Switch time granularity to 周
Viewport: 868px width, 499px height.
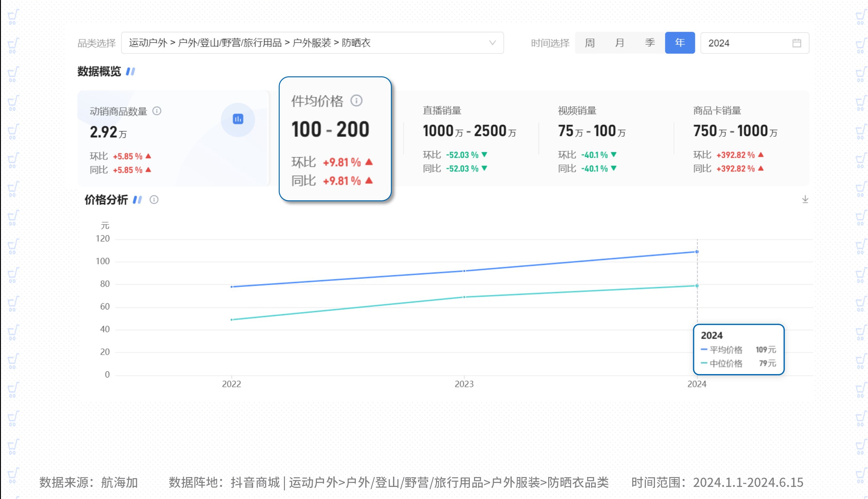(590, 43)
